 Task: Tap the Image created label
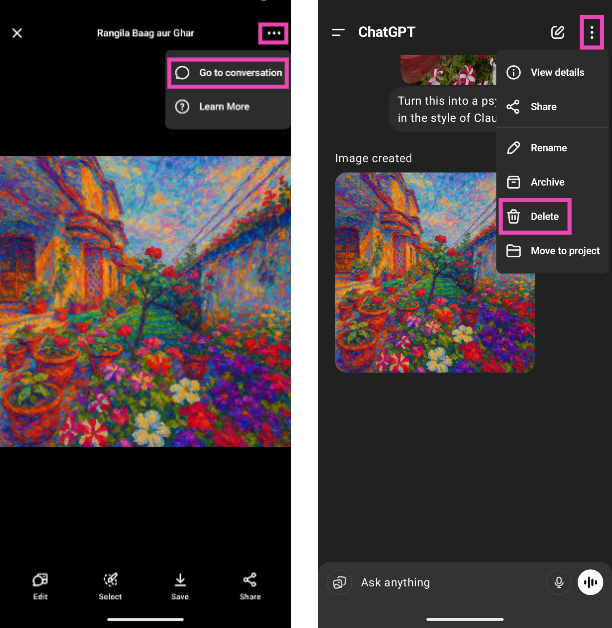(373, 158)
